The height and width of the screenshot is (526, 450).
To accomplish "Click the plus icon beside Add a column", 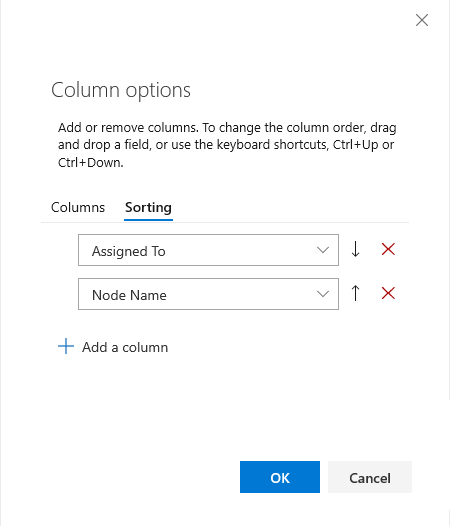I will tap(66, 346).
